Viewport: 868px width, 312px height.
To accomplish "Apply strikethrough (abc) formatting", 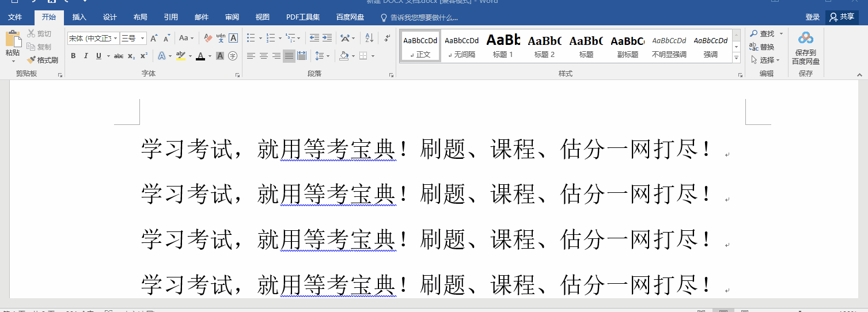I will [119, 56].
